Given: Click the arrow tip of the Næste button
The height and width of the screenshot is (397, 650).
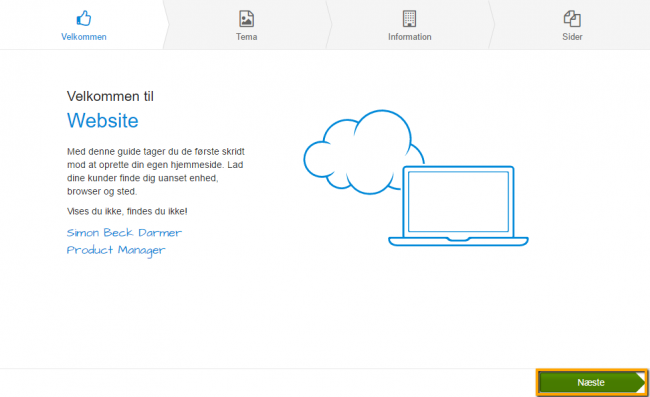Looking at the screenshot, I should [641, 382].
